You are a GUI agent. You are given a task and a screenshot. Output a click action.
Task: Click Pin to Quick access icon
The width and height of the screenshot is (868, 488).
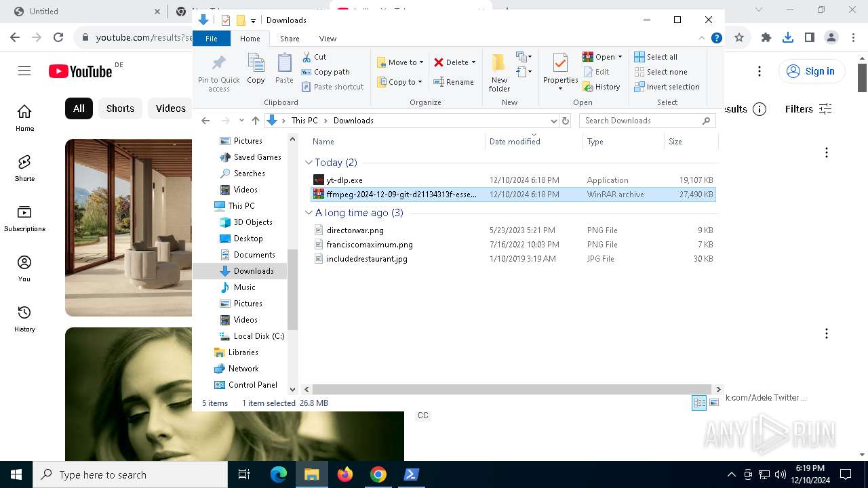coord(218,73)
